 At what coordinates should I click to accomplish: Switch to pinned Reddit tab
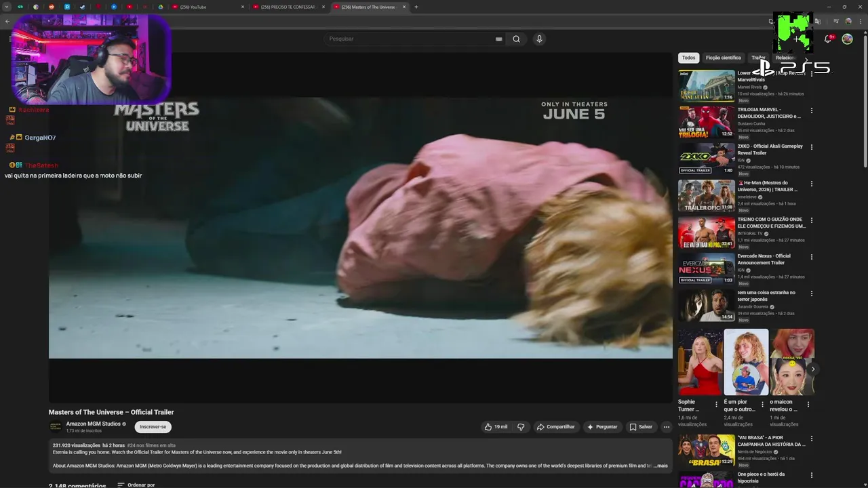coord(52,7)
